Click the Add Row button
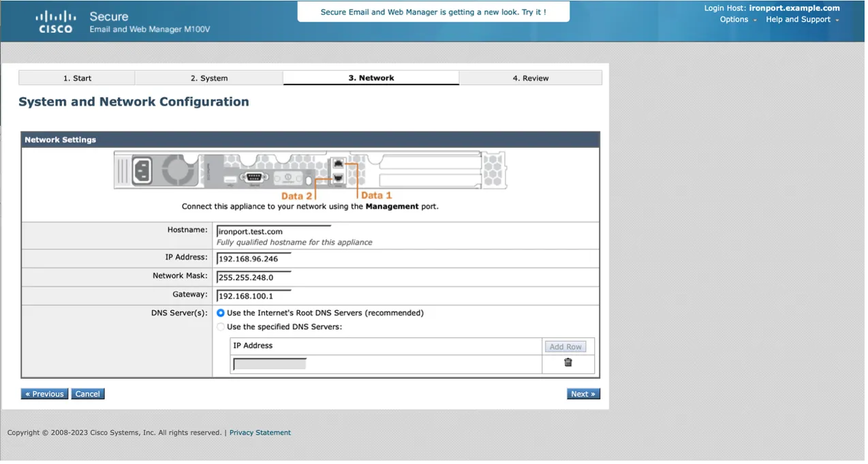Image resolution: width=868 pixels, height=464 pixels. pyautogui.click(x=565, y=347)
